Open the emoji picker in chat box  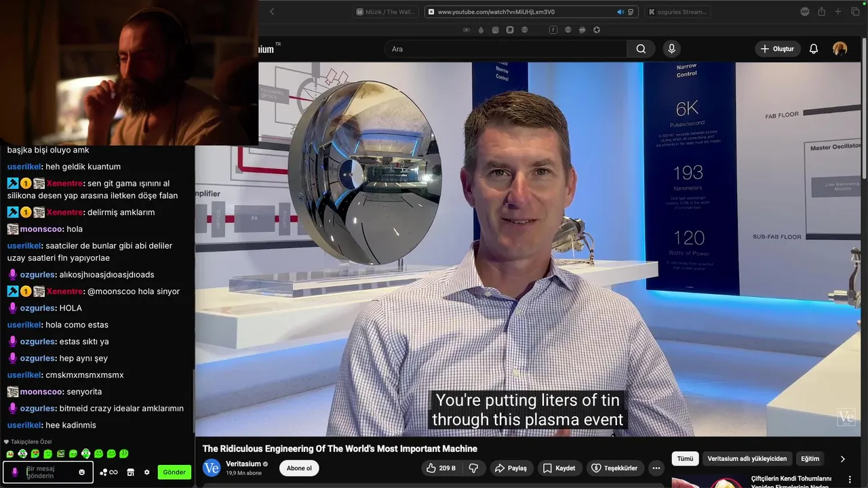(82, 472)
